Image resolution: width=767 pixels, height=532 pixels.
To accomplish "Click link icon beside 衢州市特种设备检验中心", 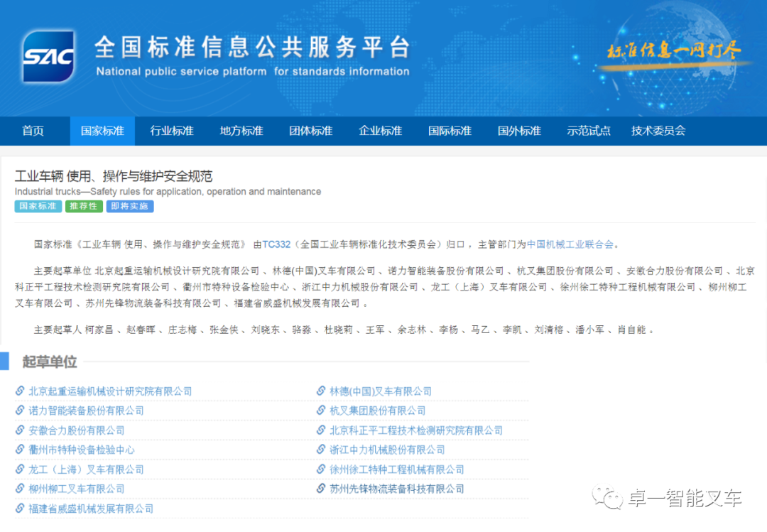I will (20, 450).
